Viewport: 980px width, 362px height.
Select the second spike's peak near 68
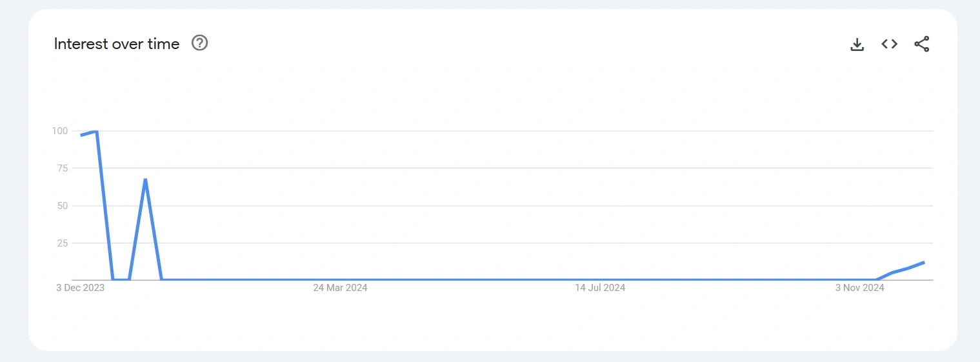tap(145, 179)
